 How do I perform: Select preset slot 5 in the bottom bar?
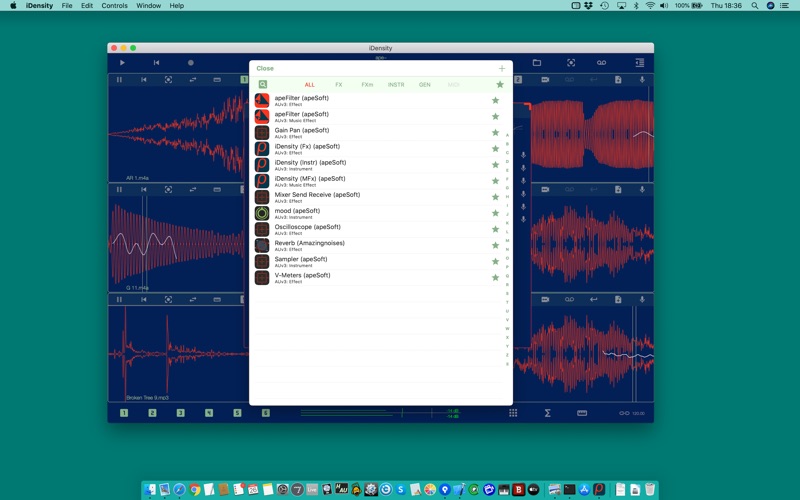pos(237,413)
